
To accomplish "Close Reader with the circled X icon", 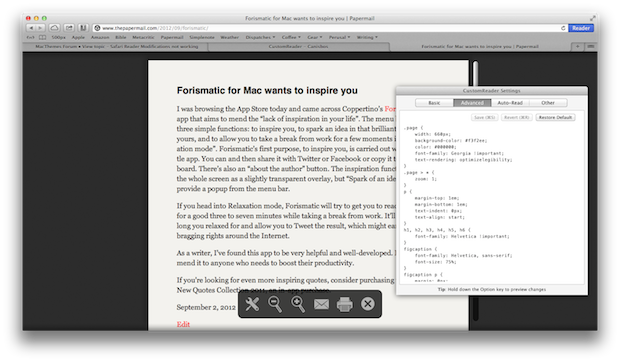I will point(368,304).
